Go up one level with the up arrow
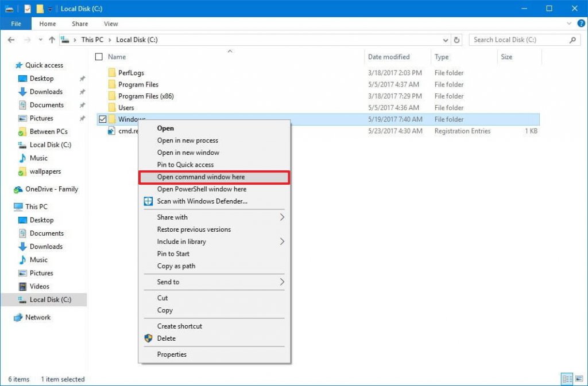The width and height of the screenshot is (588, 386). (x=52, y=40)
